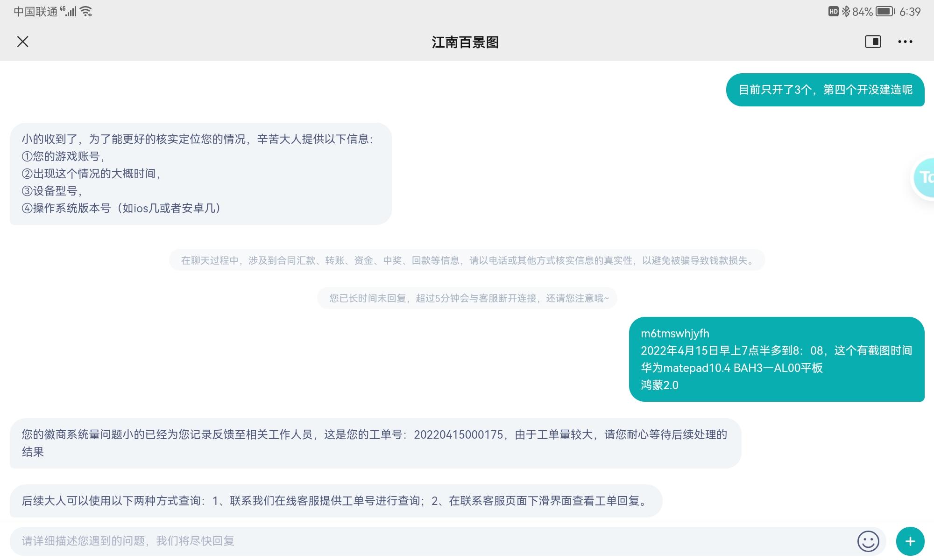Tap the teal plus attachment button
Screen dimensions: 934x560
click(x=910, y=541)
